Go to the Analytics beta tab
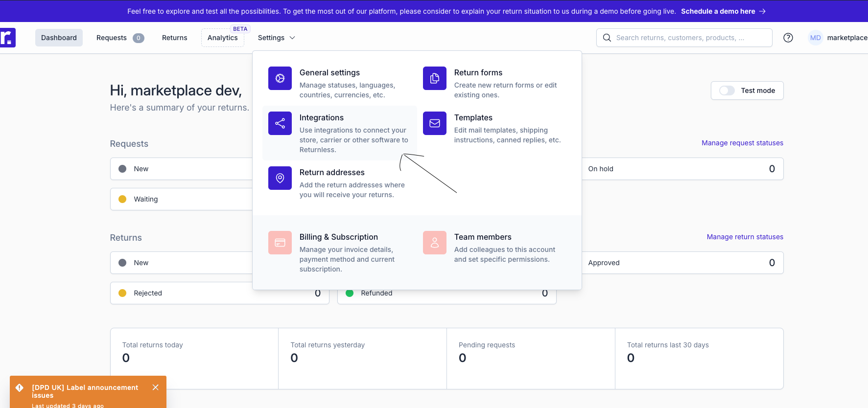 pyautogui.click(x=222, y=38)
